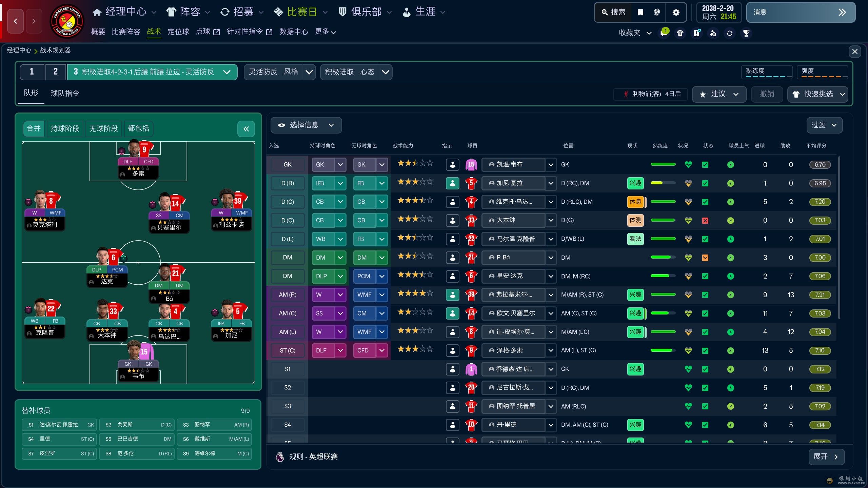Click Premier League rules logo icon

pyautogui.click(x=280, y=457)
